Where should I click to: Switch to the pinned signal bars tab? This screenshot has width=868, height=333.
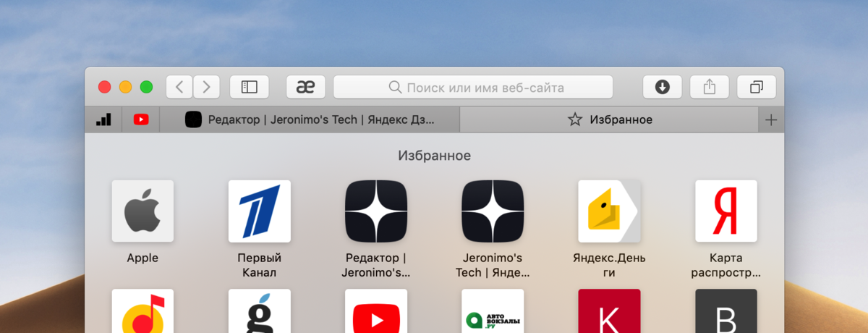(103, 119)
